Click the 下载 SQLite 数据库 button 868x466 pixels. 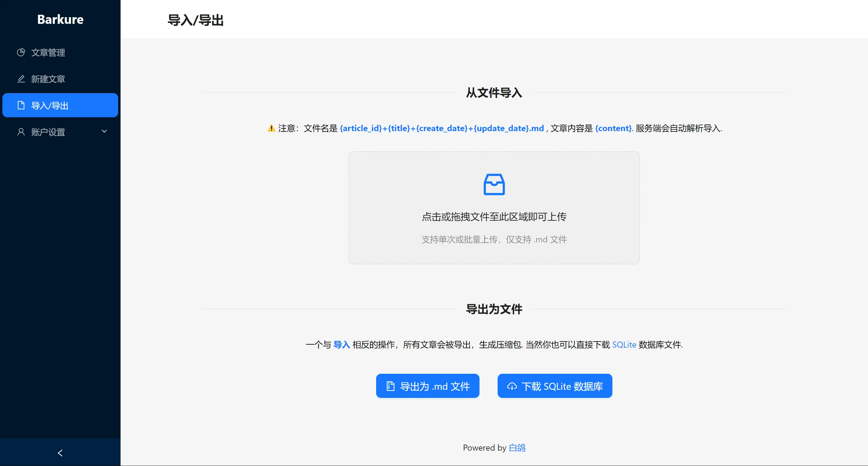click(555, 386)
